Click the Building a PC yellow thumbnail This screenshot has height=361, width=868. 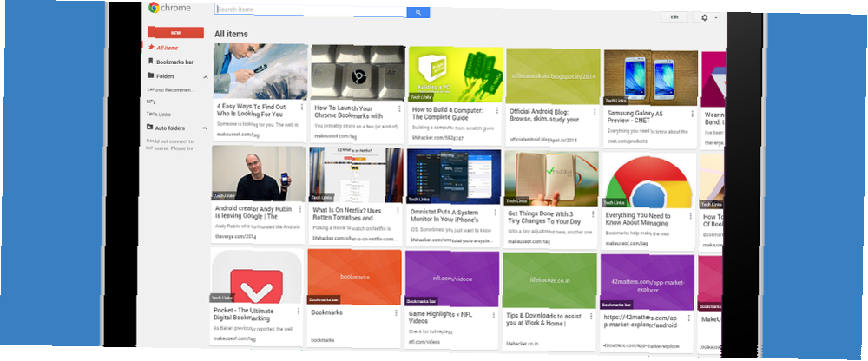(x=456, y=74)
